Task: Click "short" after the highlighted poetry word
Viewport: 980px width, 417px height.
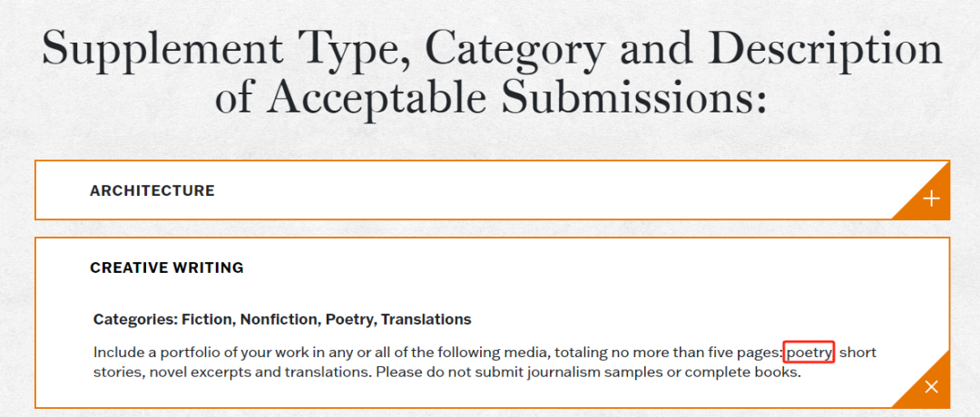Action: point(857,352)
